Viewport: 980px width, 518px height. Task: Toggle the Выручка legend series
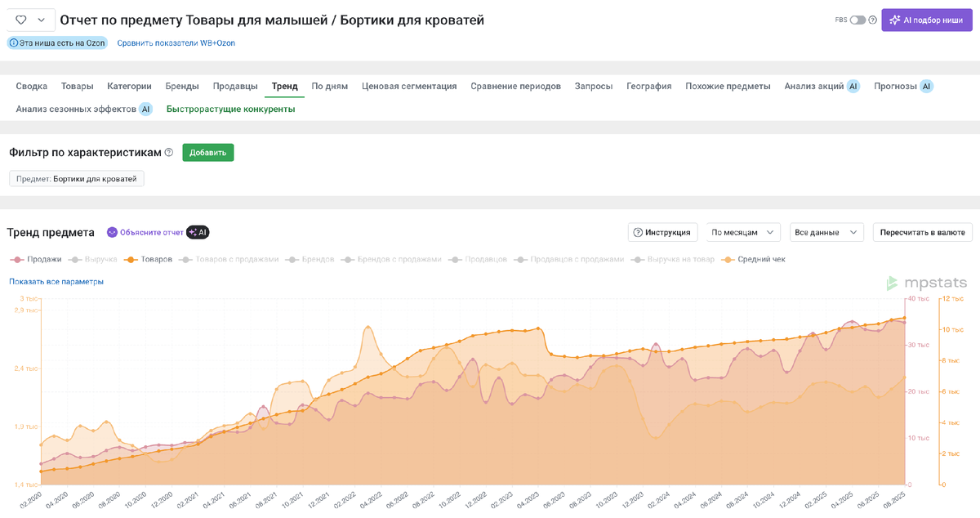[x=93, y=259]
